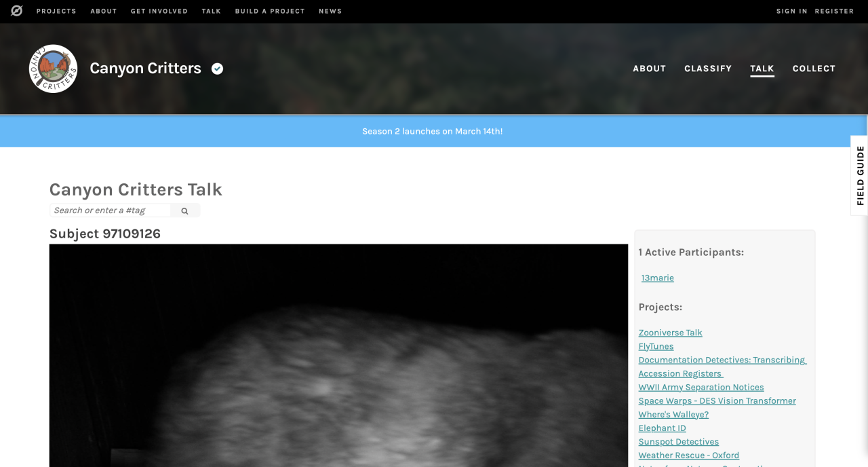Switch to the Classify tab
This screenshot has height=467, width=868.
(x=708, y=69)
